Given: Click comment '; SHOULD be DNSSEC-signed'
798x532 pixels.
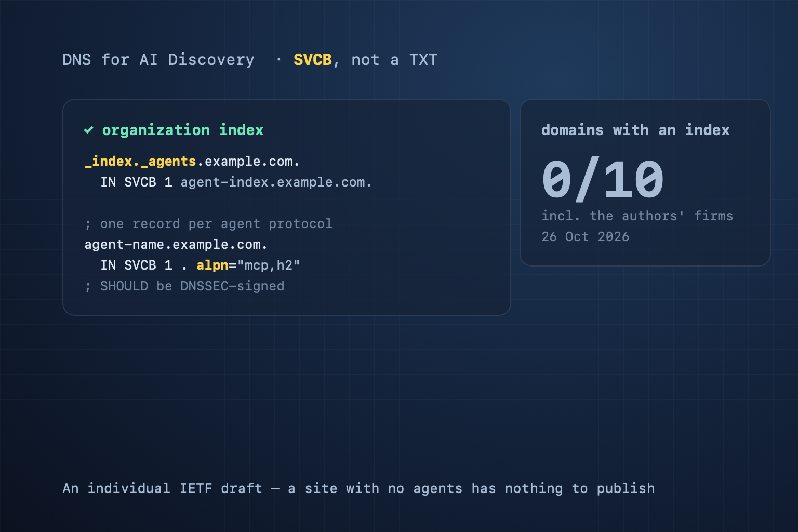Looking at the screenshot, I should click(x=184, y=286).
